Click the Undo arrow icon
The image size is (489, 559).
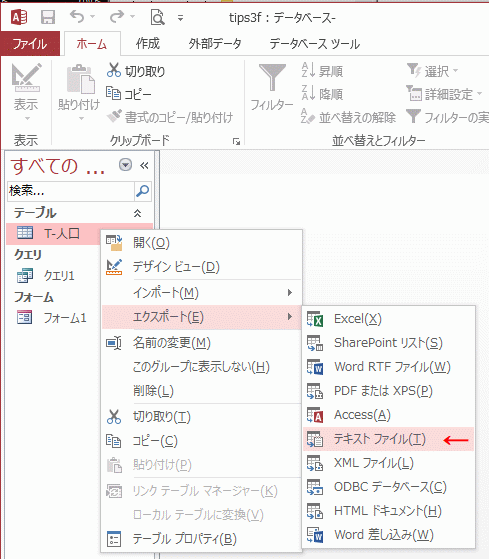pos(77,16)
